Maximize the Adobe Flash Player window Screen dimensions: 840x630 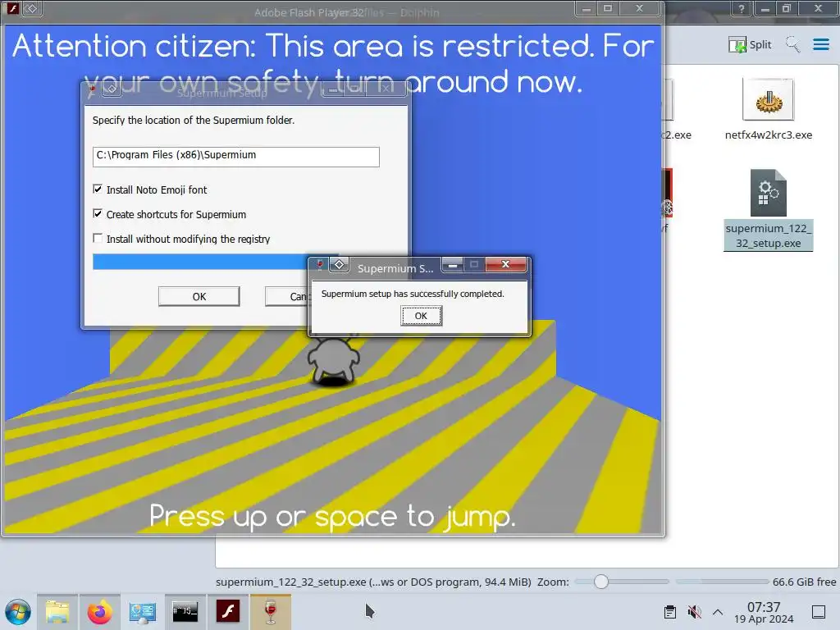click(608, 8)
